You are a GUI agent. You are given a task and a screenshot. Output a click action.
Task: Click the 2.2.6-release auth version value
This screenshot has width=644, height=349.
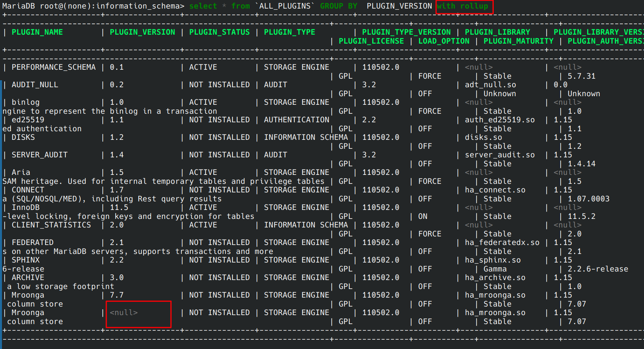(598, 269)
